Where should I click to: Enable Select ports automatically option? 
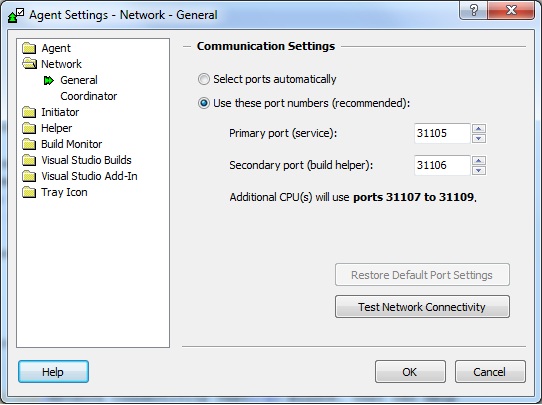[204, 79]
